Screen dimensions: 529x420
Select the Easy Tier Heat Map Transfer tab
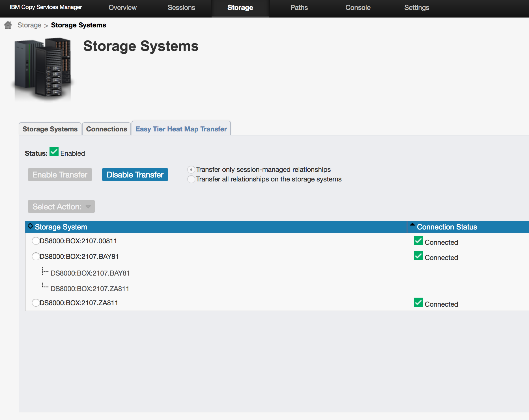pyautogui.click(x=181, y=129)
